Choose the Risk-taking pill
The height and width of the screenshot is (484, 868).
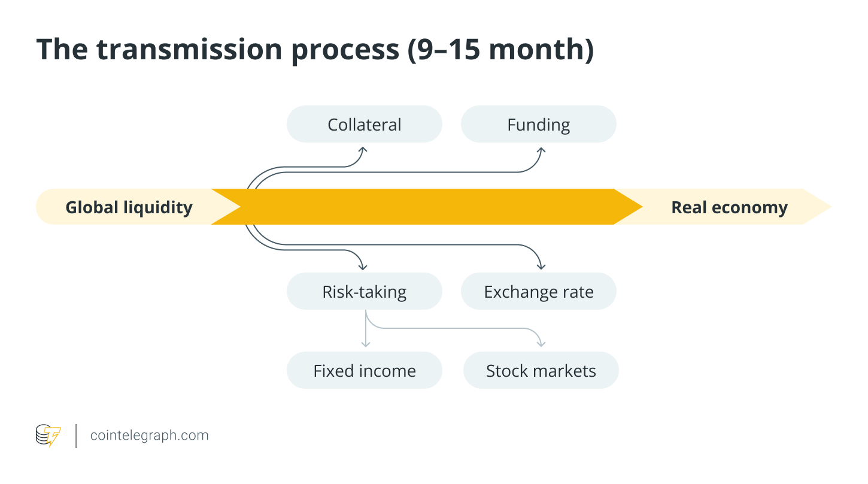[364, 292]
